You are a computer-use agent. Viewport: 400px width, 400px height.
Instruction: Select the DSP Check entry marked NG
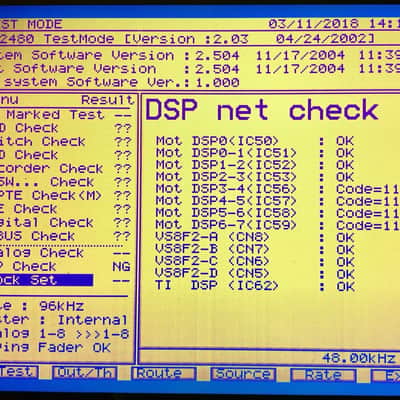(66, 267)
